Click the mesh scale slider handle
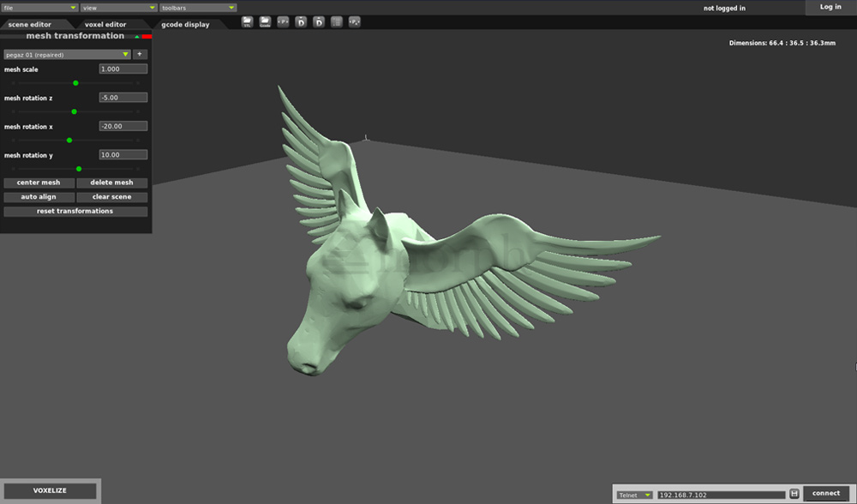Viewport: 857px width, 504px height. click(75, 83)
